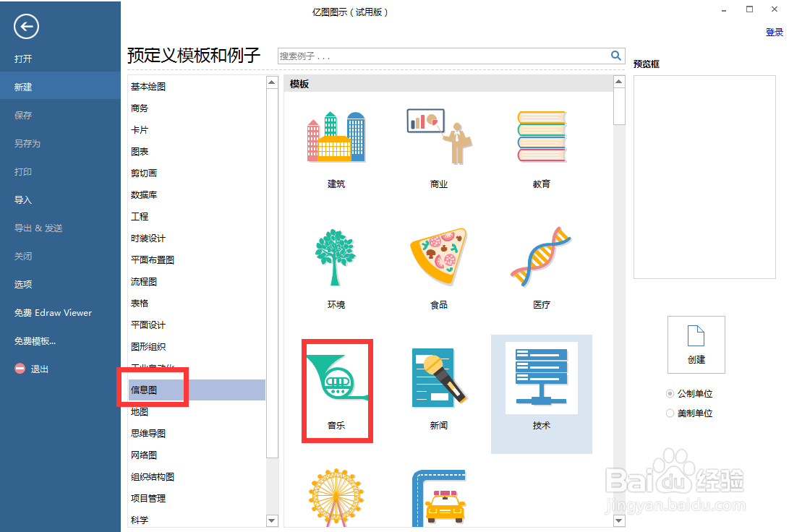Select 思维导图 category
Image resolution: width=789 pixels, height=532 pixels.
148,433
